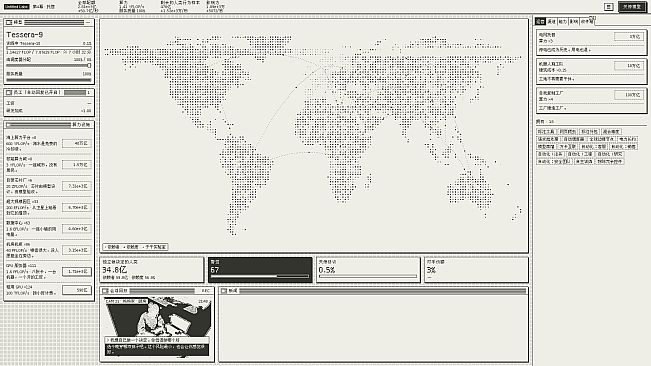Click the global feed panel window icon
651x366 pixels.
pyautogui.click(x=105, y=291)
